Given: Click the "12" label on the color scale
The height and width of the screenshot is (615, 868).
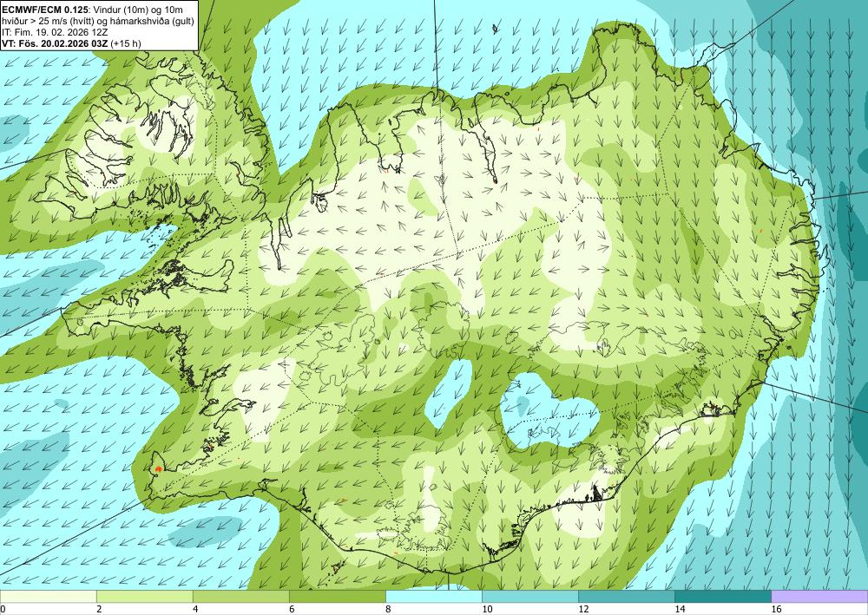Looking at the screenshot, I should (583, 609).
